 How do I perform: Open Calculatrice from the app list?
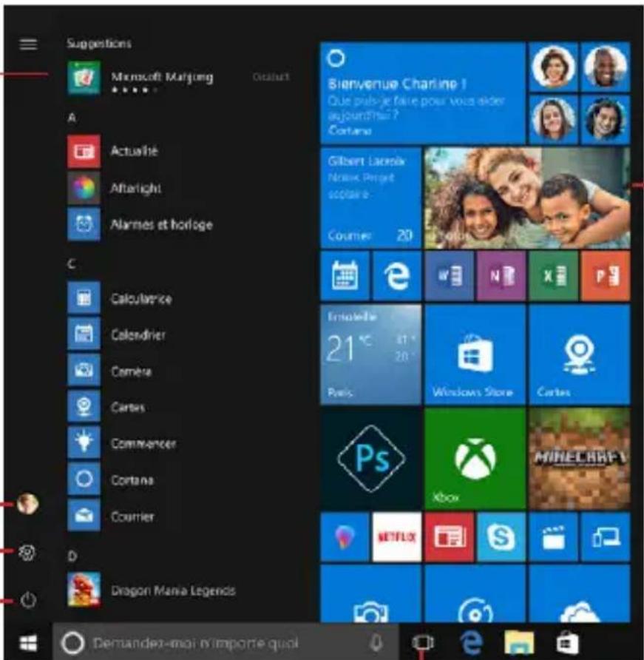pos(140,299)
